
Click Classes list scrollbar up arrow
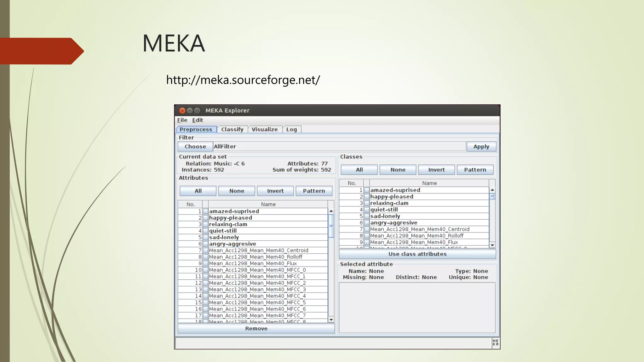click(x=492, y=190)
